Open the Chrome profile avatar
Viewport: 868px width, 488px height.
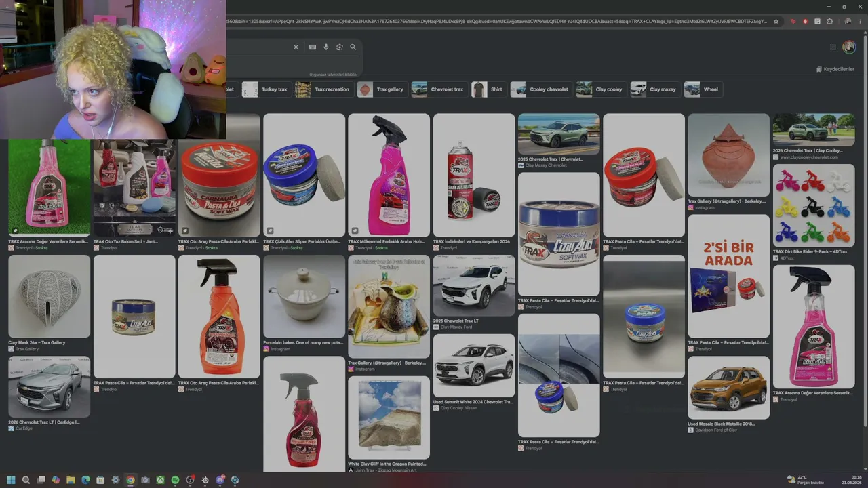pyautogui.click(x=848, y=22)
